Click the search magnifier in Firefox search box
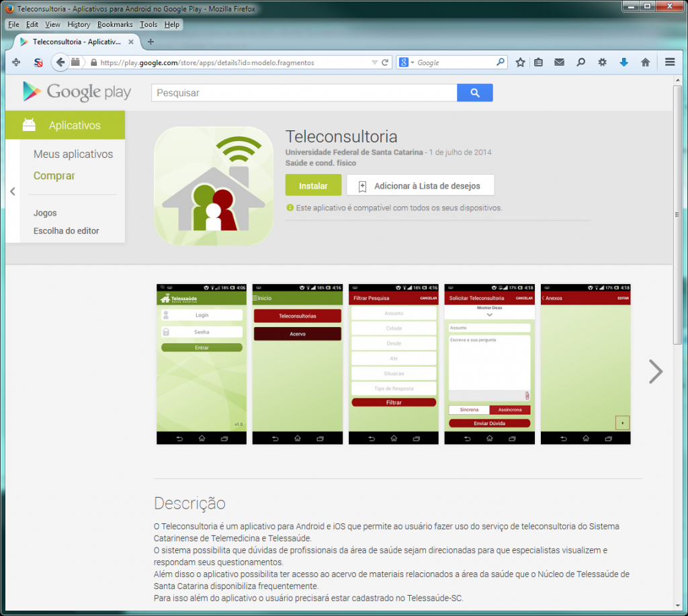Viewport: 688px width, 616px height. coord(500,62)
